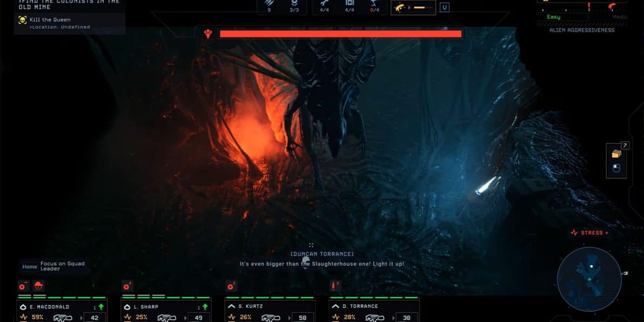Click Kurtz's pulse rifle weapon icon
Image resolution: width=644 pixels, height=322 pixels.
tap(271, 318)
